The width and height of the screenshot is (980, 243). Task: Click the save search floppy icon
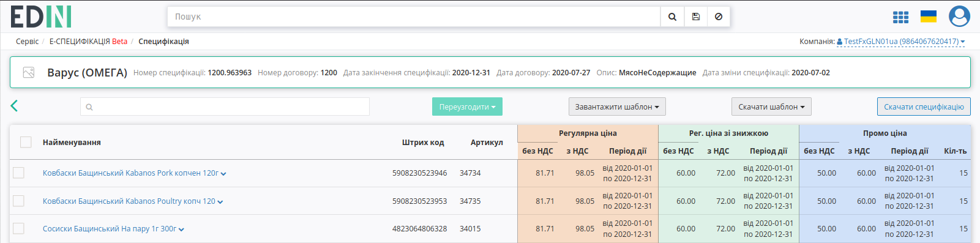695,17
